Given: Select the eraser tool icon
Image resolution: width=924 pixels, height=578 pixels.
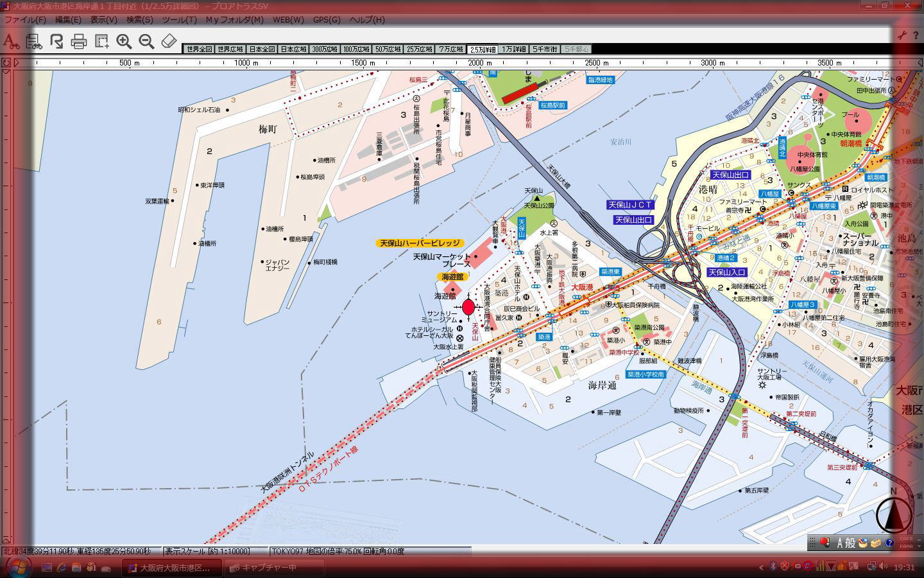Looking at the screenshot, I should (x=168, y=42).
